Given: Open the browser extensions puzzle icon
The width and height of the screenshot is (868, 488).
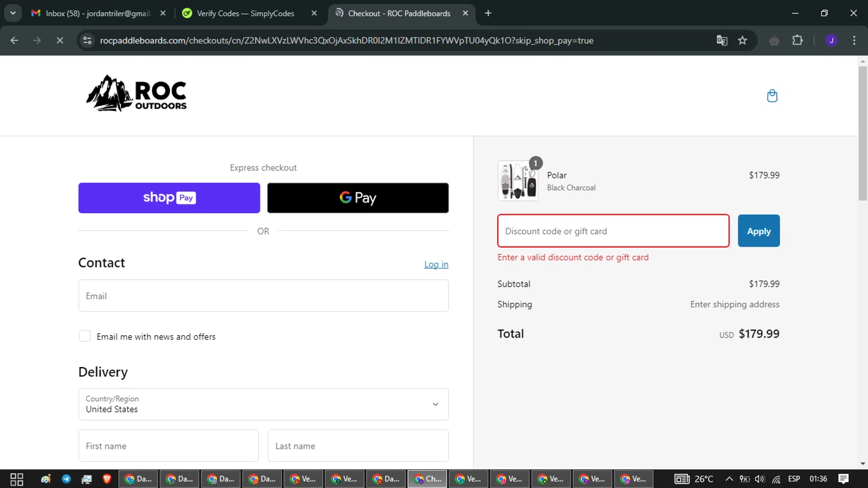Looking at the screenshot, I should (x=797, y=41).
